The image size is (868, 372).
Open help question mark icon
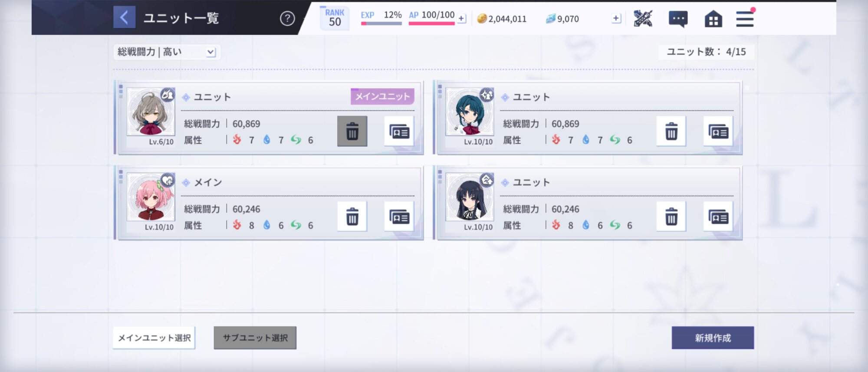click(287, 18)
